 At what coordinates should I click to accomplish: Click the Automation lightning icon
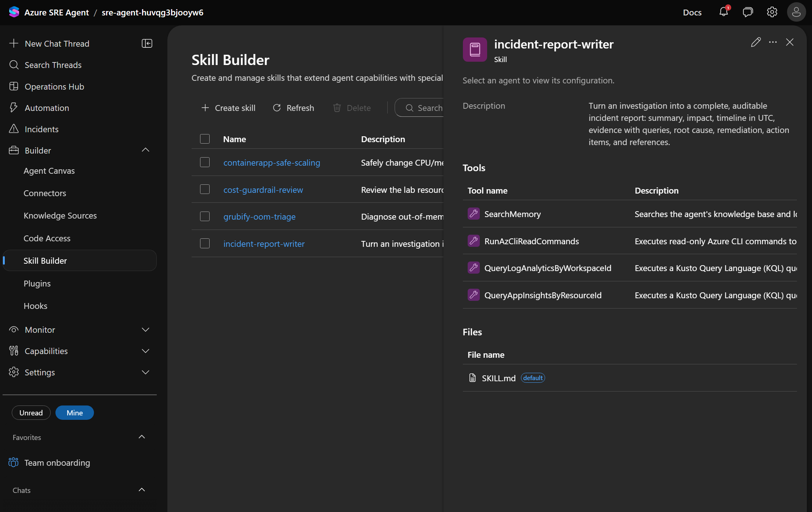[14, 108]
